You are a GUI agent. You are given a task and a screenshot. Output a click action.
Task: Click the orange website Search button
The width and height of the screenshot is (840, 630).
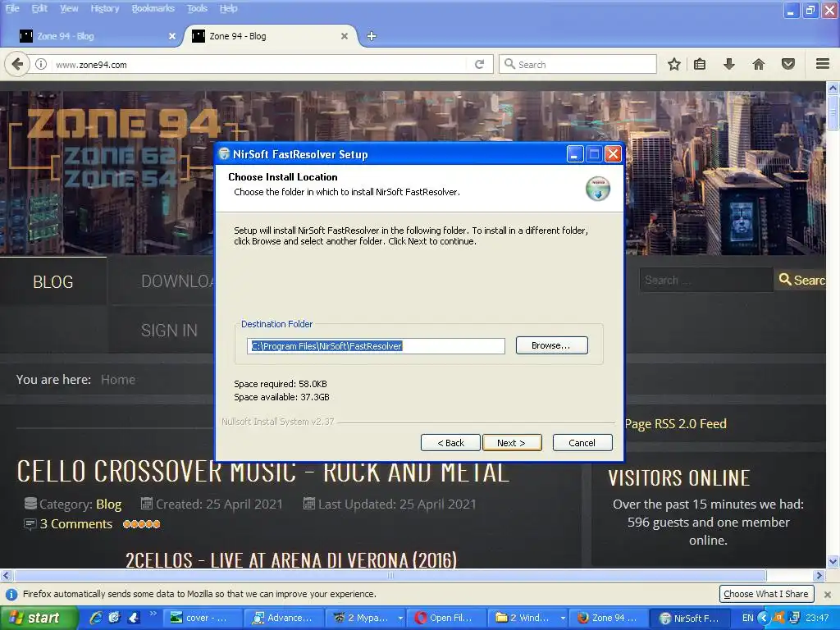coord(801,280)
